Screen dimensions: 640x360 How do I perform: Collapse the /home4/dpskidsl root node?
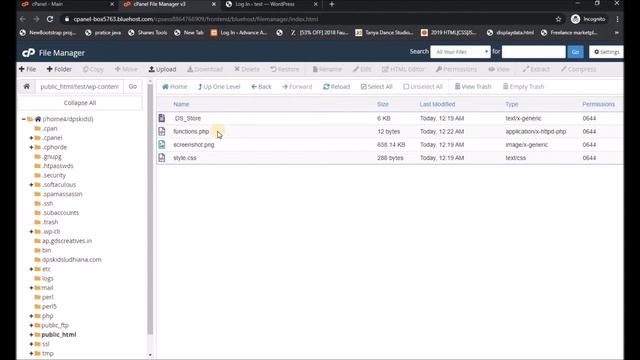click(24, 119)
